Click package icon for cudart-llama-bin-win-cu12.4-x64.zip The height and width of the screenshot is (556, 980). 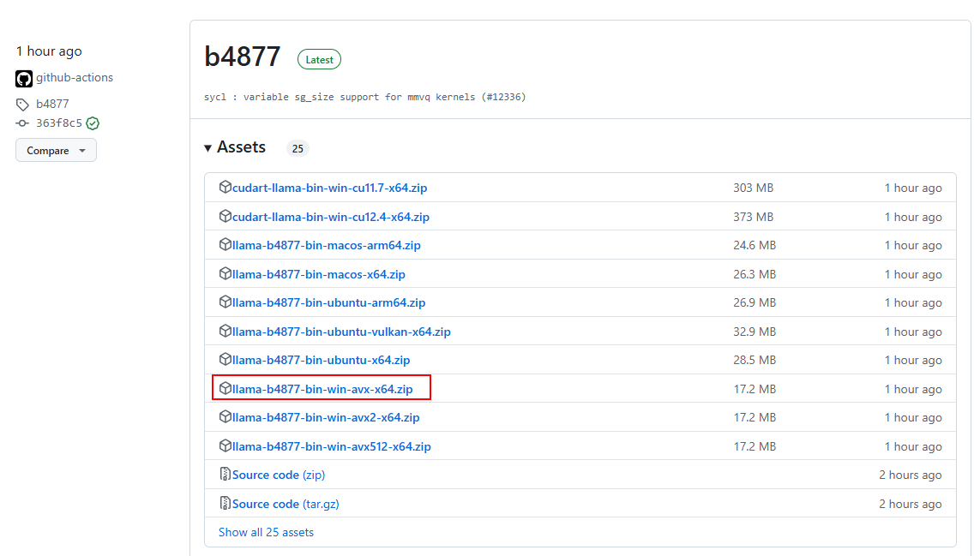225,216
